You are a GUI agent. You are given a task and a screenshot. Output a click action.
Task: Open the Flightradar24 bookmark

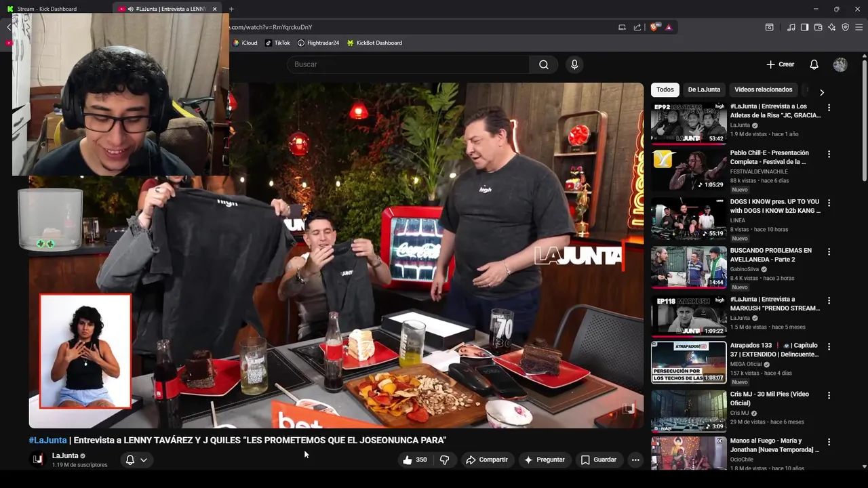[318, 43]
